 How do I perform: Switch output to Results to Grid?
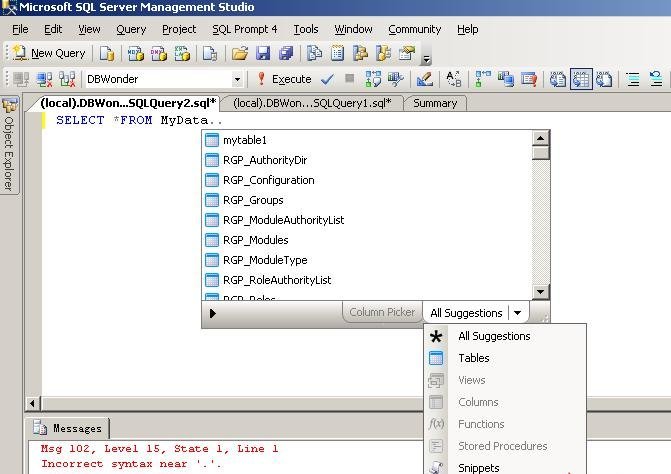[x=581, y=79]
